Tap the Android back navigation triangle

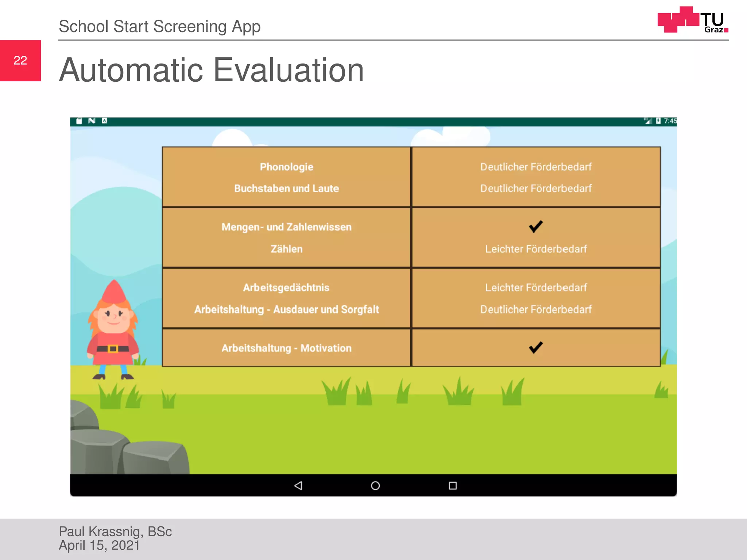point(298,486)
